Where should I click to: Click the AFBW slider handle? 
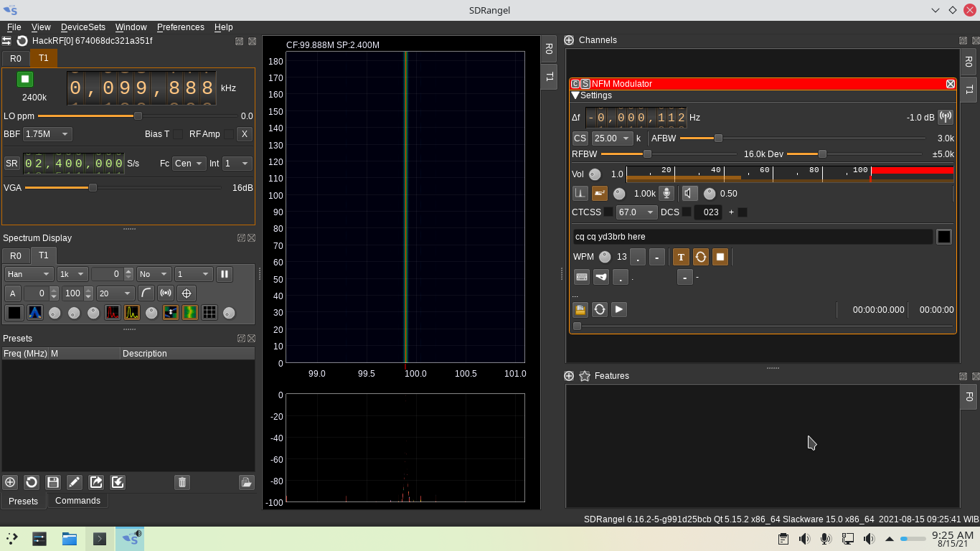(718, 138)
